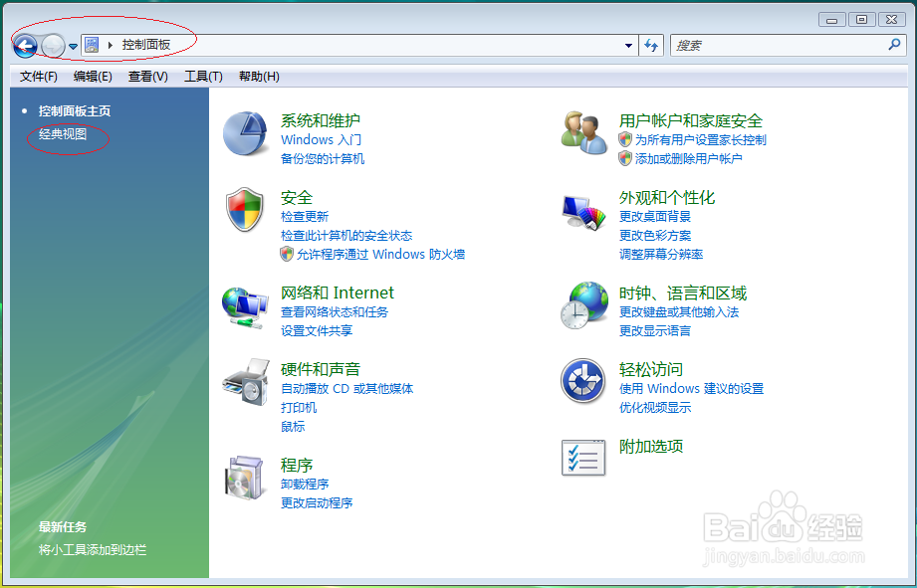Open 网络和 Internet heading link
This screenshot has height=588, width=917.
[338, 293]
